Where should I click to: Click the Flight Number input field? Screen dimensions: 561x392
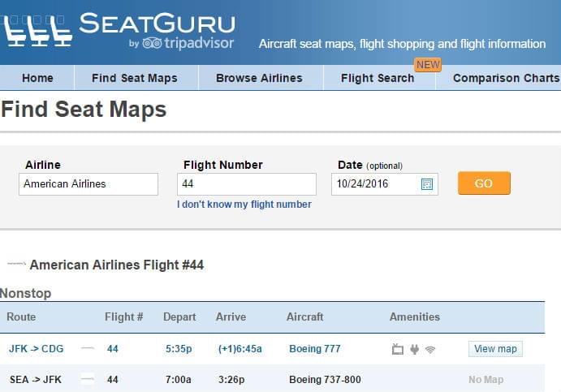[x=247, y=184]
